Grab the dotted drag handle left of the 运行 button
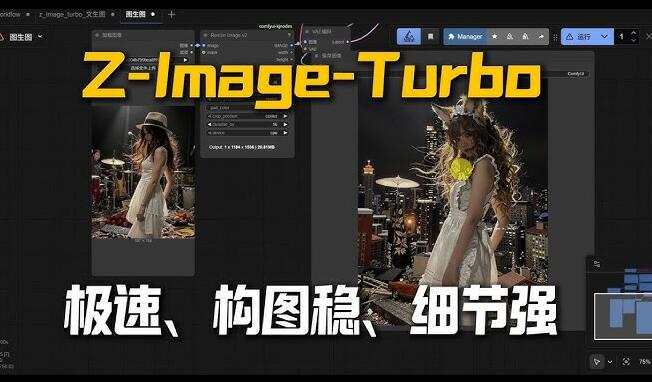Screen dimensions: 652x382 (x=555, y=37)
